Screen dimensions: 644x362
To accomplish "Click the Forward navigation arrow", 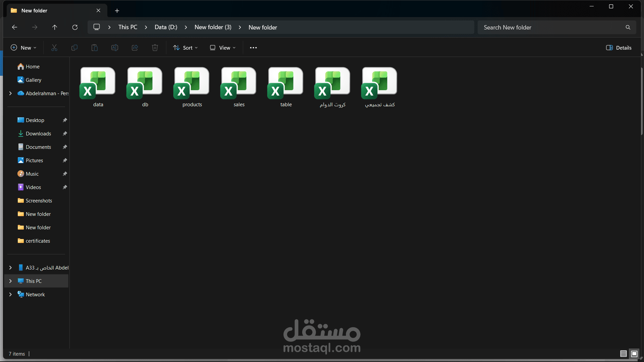I will click(35, 27).
